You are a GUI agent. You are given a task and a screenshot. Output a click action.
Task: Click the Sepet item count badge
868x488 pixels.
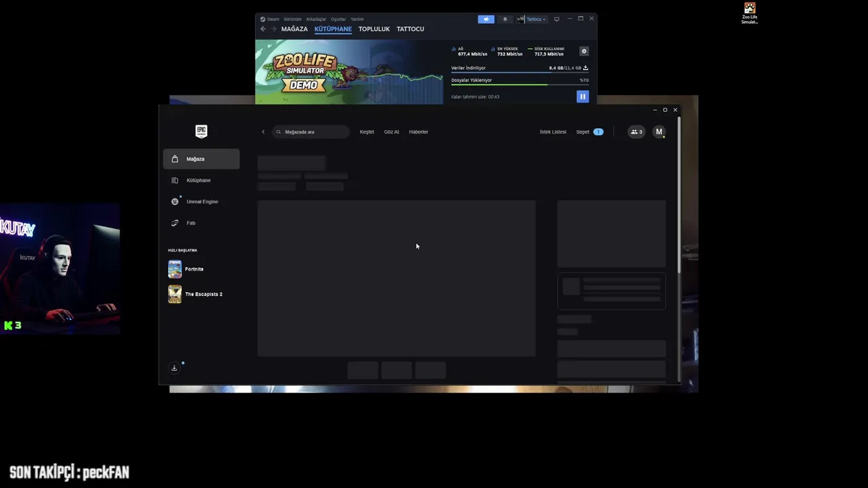(598, 131)
